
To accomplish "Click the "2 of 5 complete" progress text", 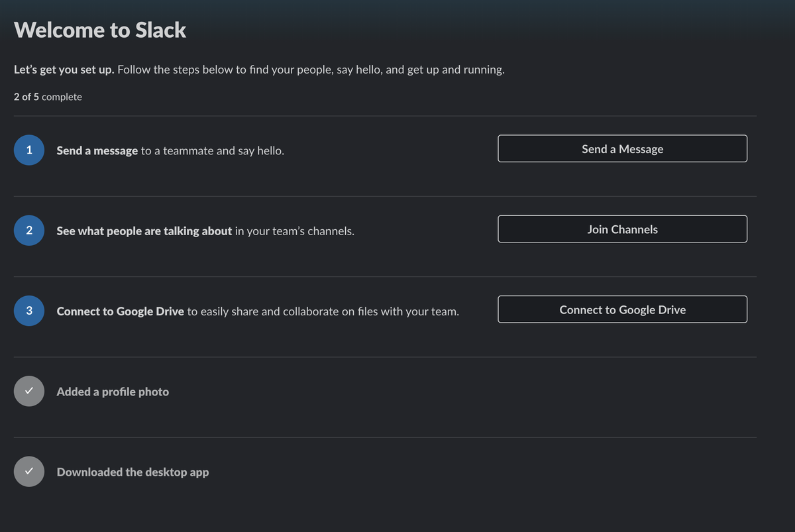I will point(48,97).
